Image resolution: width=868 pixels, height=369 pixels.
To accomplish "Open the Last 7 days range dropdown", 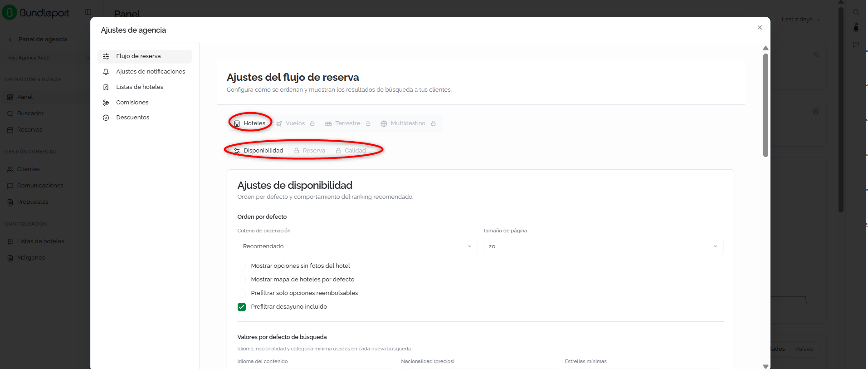I will (800, 20).
